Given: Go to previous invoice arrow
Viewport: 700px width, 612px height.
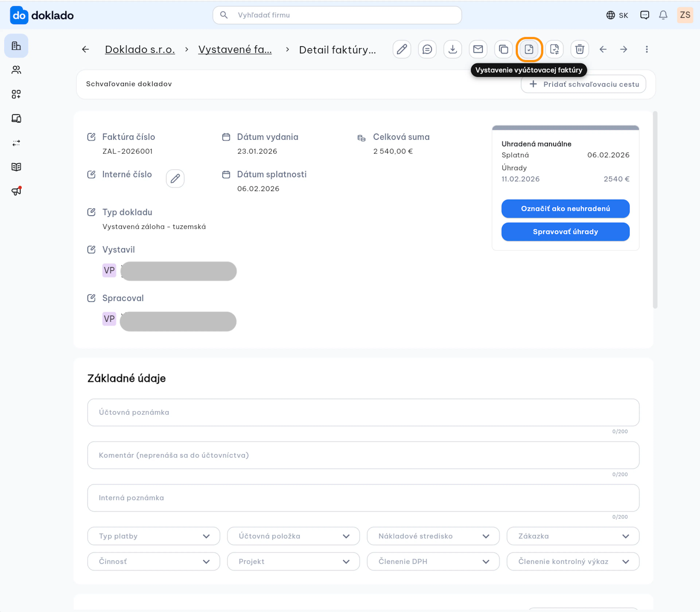Looking at the screenshot, I should click(x=603, y=50).
